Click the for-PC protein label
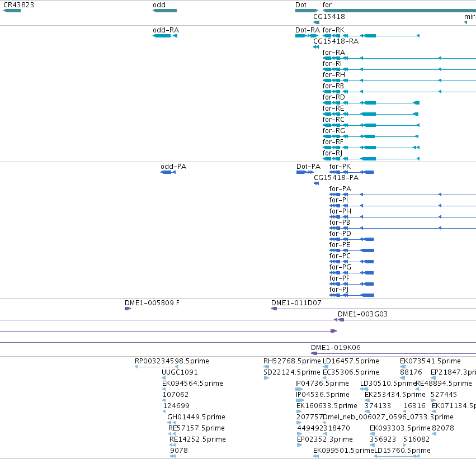This screenshot has height=459, width=476. (340, 256)
